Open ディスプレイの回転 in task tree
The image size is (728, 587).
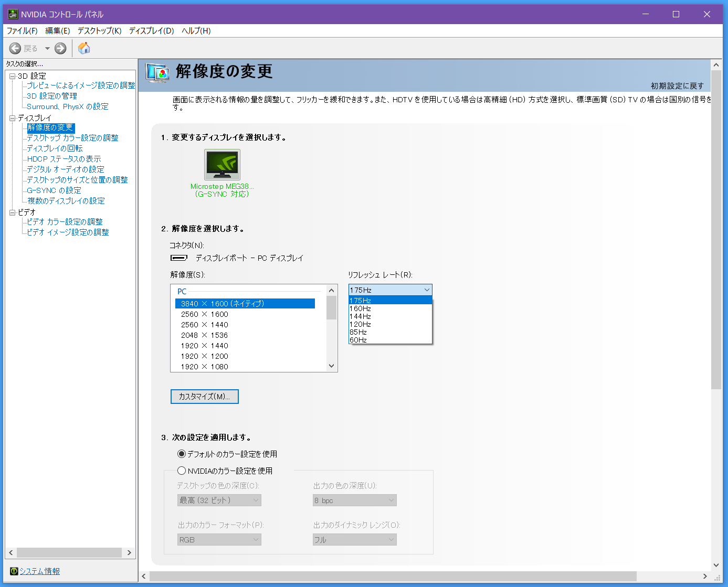[55, 148]
